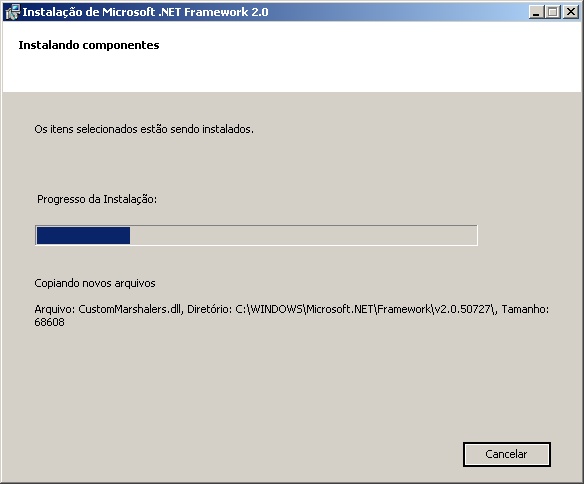The image size is (584, 484).
Task: Click the Tamanho label text
Action: pos(525,309)
